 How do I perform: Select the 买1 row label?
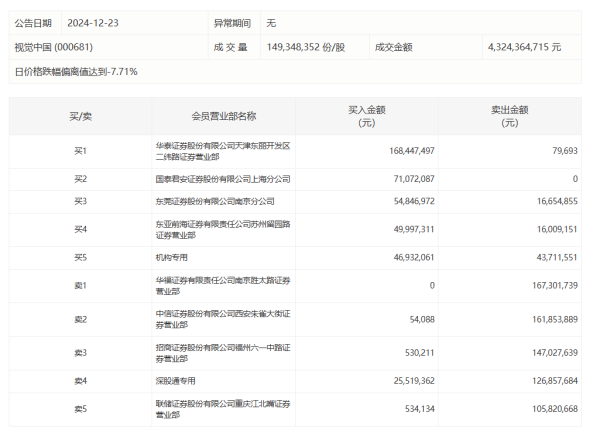[x=80, y=151]
